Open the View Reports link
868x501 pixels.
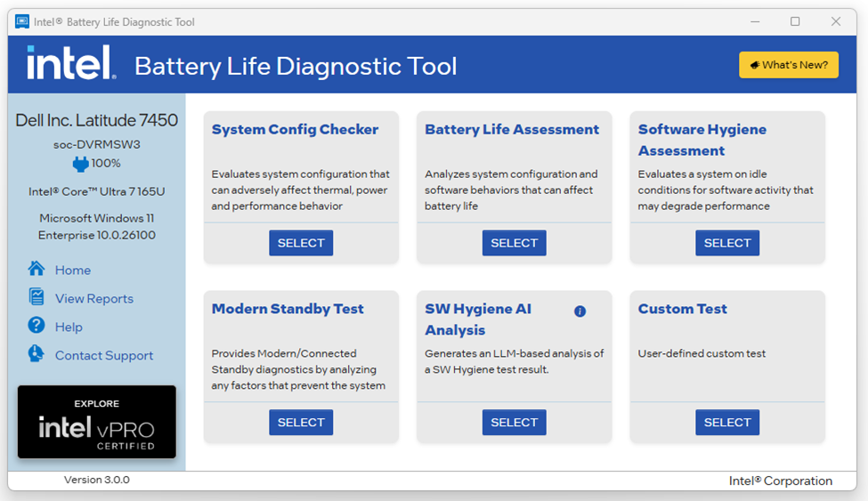(x=94, y=298)
